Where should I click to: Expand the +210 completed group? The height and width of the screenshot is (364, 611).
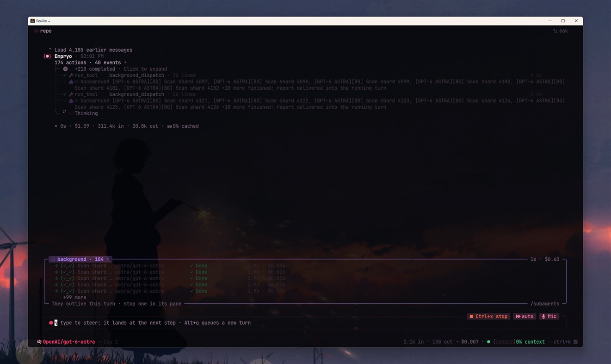[x=121, y=69]
